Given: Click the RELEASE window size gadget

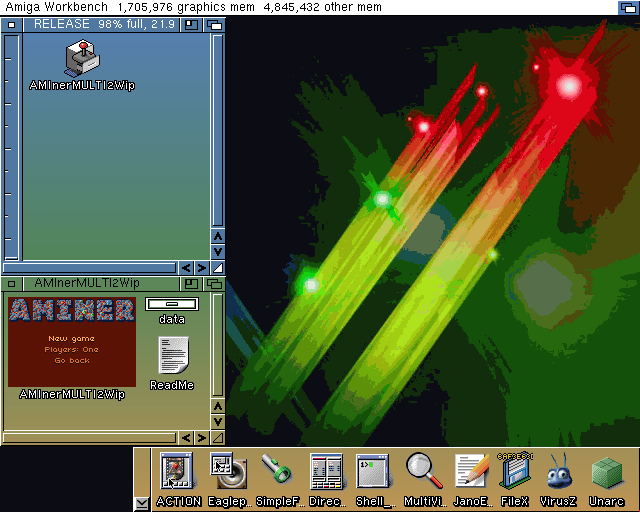Looking at the screenshot, I should click(218, 268).
